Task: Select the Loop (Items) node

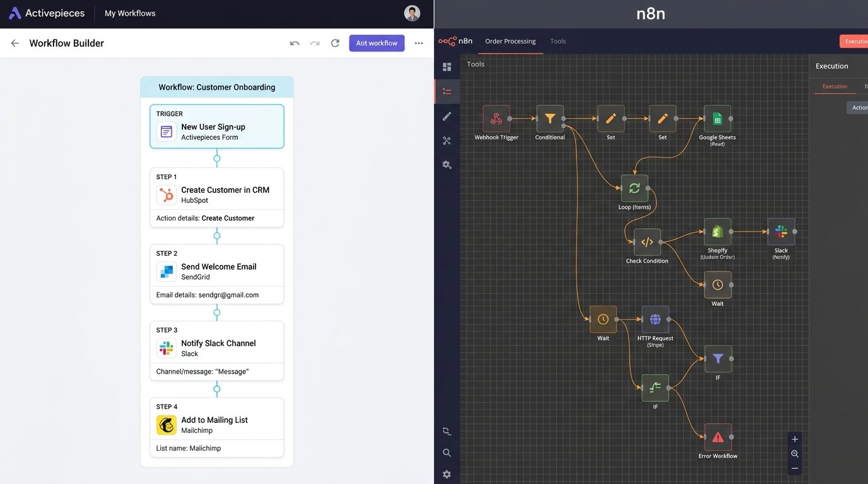Action: click(635, 188)
